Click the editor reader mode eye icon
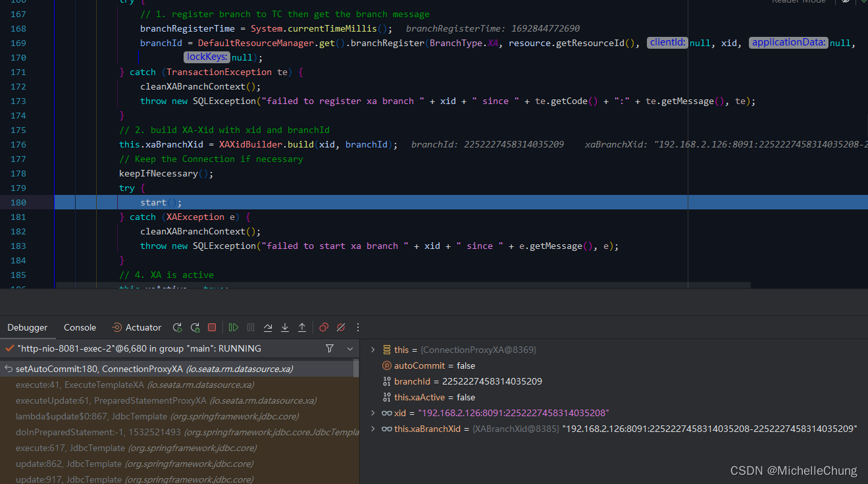 pos(845,2)
